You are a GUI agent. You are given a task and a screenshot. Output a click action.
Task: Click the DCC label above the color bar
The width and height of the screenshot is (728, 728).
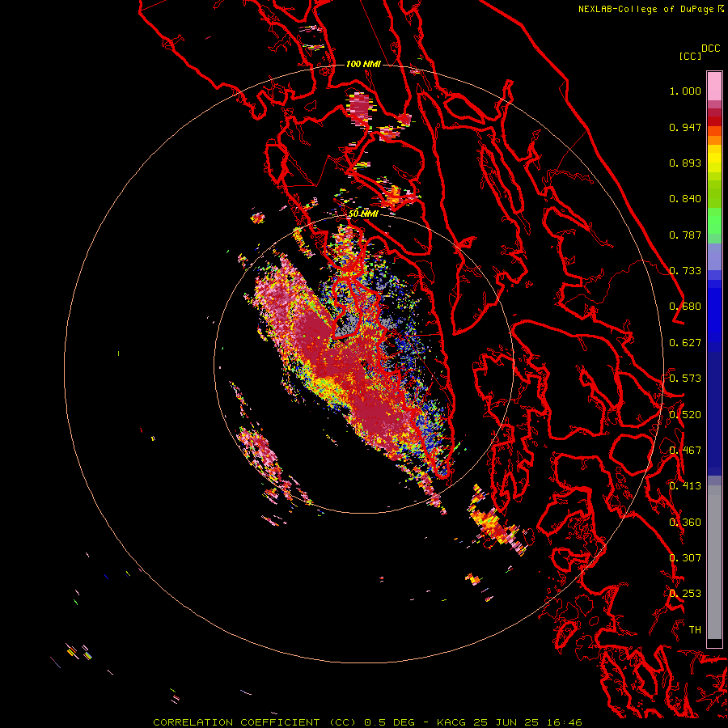(x=710, y=49)
